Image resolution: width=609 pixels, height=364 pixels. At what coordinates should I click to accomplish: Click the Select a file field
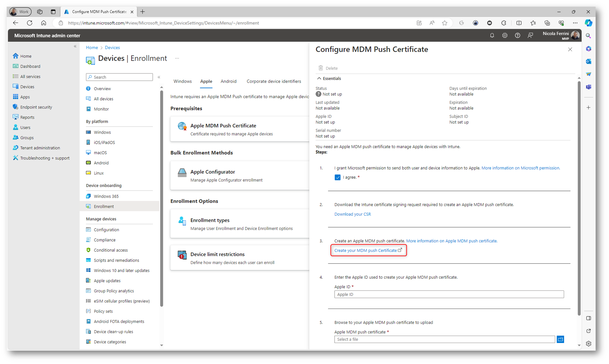444,339
